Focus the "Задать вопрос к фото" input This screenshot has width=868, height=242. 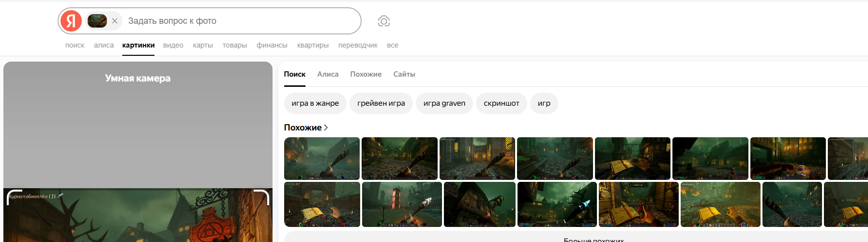pyautogui.click(x=242, y=21)
